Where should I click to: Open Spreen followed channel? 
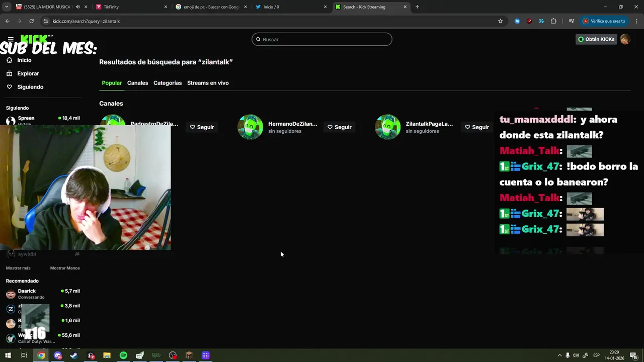(x=43, y=120)
